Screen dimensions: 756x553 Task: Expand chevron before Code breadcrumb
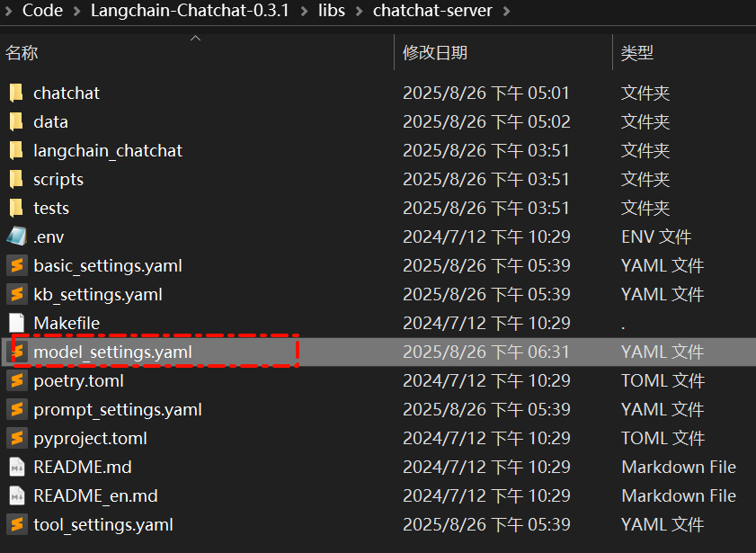(x=8, y=11)
